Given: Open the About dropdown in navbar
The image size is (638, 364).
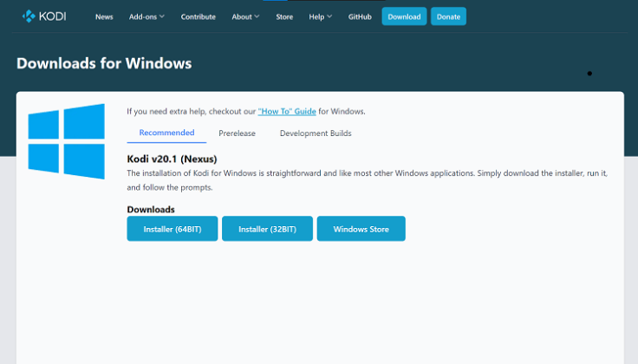Looking at the screenshot, I should tap(245, 16).
